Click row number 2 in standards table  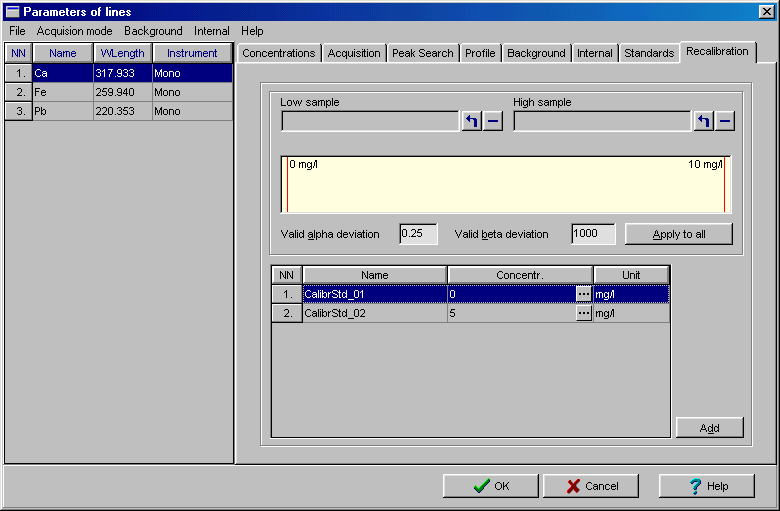[x=287, y=313]
